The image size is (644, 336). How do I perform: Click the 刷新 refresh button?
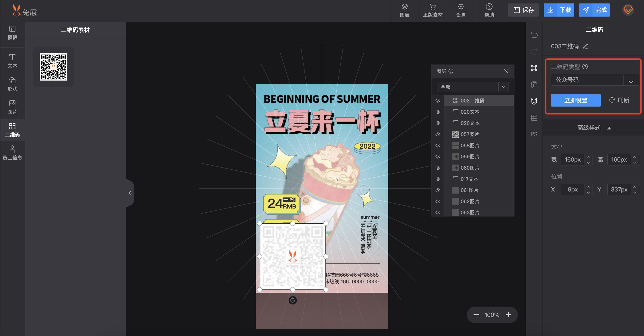pyautogui.click(x=619, y=100)
